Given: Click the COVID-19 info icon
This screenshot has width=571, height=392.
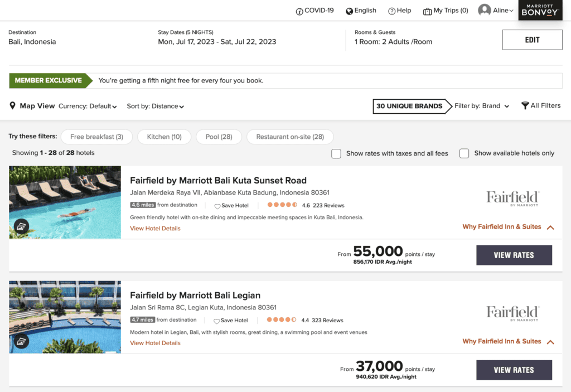Looking at the screenshot, I should tap(299, 10).
